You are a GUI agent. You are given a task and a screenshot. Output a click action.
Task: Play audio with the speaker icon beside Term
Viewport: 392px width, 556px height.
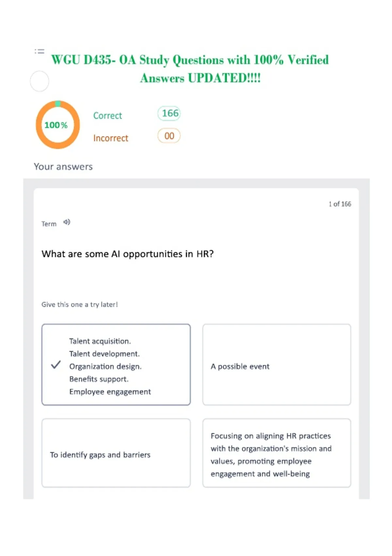[x=67, y=222]
